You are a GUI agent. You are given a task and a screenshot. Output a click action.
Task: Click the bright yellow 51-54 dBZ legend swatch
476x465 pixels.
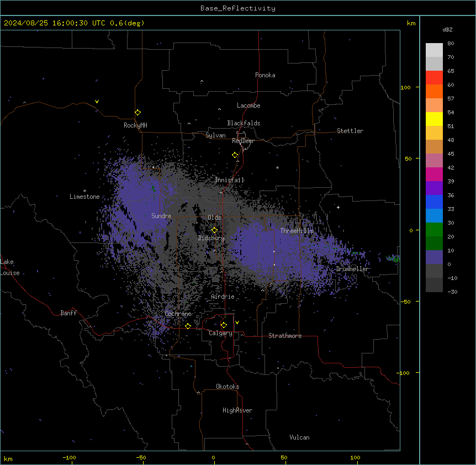click(434, 119)
